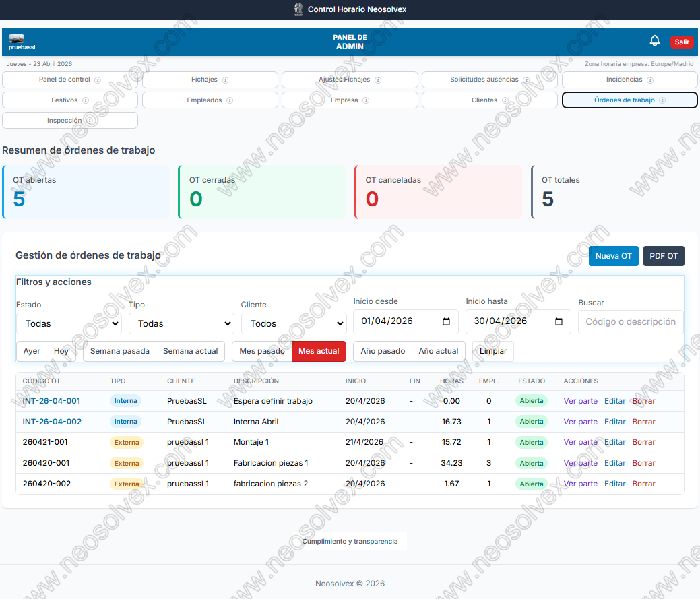Filter by Año pasado
This screenshot has height=599, width=700.
point(383,351)
